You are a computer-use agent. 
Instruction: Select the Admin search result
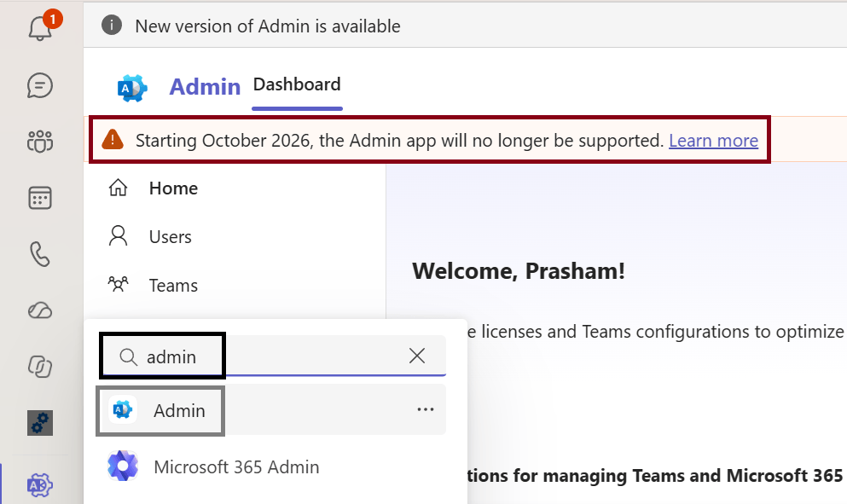[x=274, y=410]
